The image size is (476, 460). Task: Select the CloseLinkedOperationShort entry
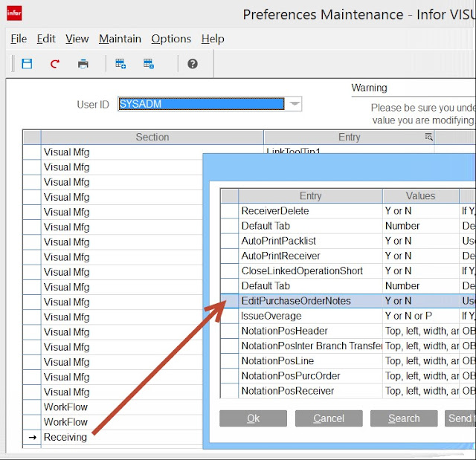click(x=310, y=271)
